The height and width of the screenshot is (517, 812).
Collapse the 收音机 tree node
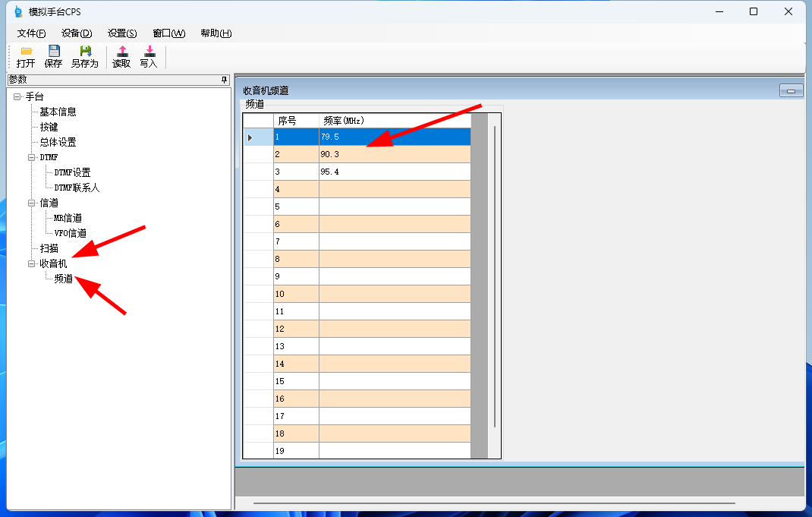(32, 263)
